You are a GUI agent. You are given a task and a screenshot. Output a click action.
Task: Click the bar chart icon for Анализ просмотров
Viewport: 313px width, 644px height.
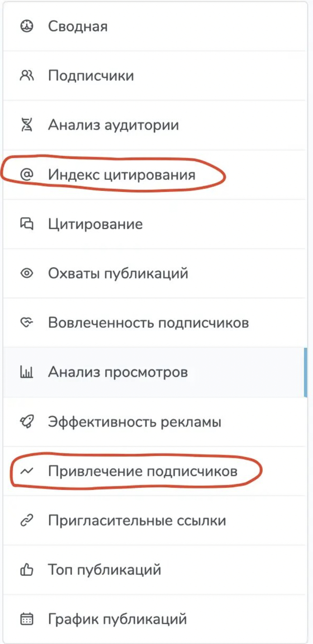(x=27, y=372)
